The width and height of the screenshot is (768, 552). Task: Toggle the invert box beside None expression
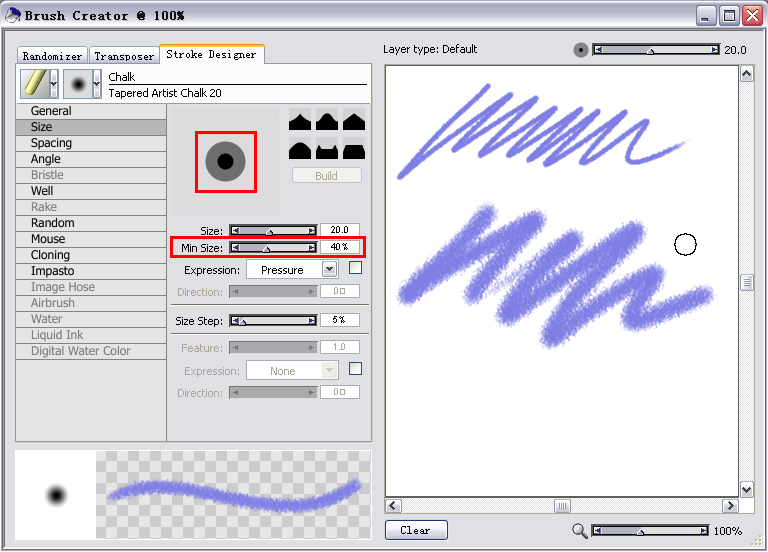[x=355, y=369]
